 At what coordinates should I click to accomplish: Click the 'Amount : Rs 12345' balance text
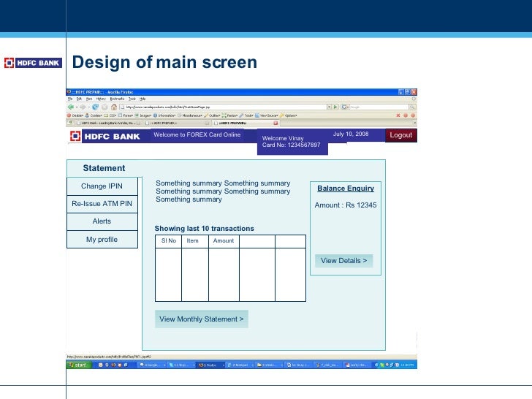click(346, 205)
